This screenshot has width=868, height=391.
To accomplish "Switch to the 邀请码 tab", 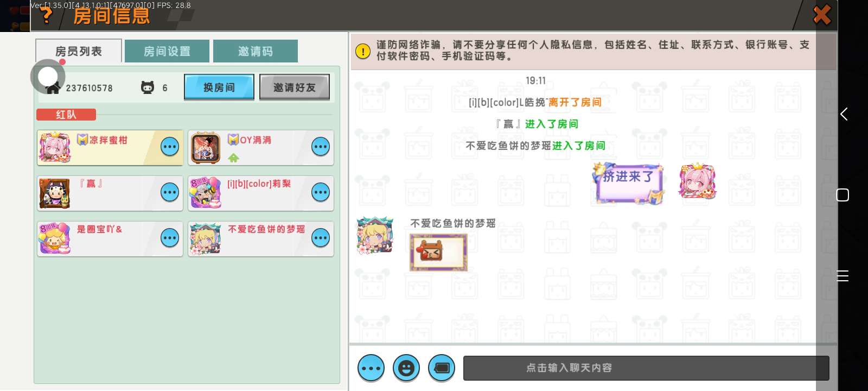I will 256,51.
